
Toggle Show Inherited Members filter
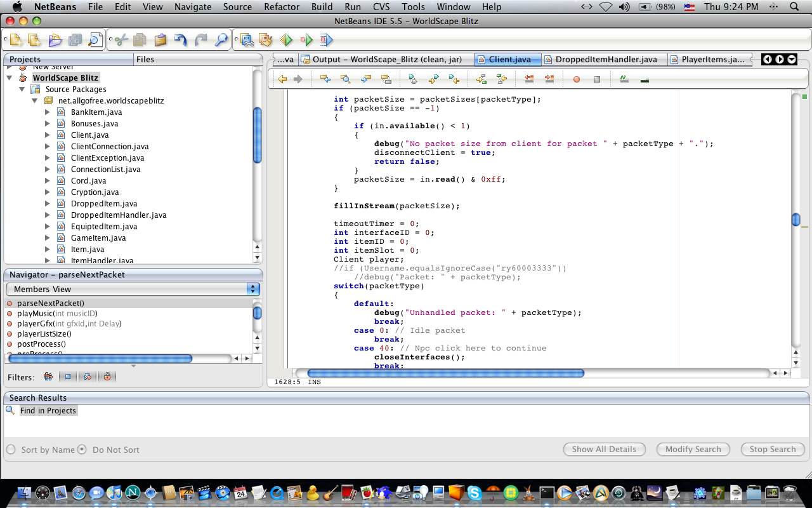[x=48, y=377]
